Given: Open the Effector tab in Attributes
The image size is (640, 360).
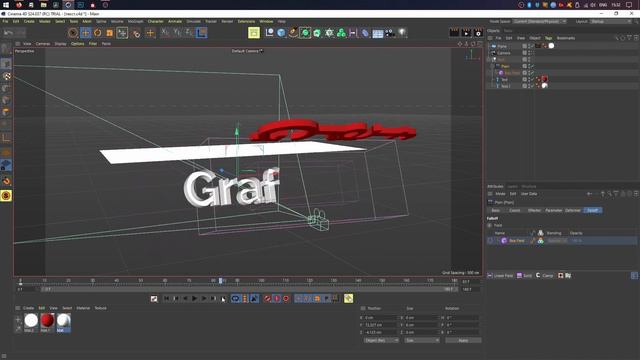Looking at the screenshot, I should [x=534, y=210].
